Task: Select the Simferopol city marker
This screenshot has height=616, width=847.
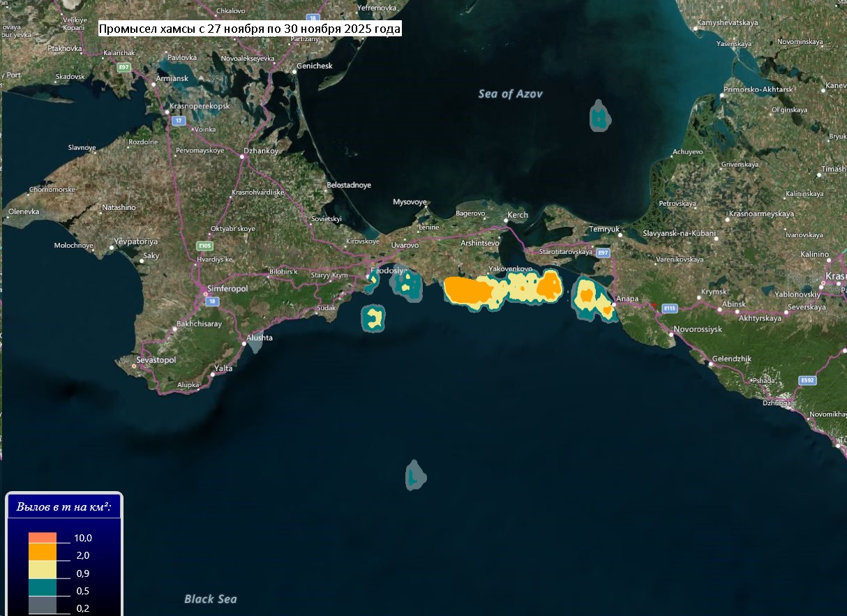Action: 206,294
